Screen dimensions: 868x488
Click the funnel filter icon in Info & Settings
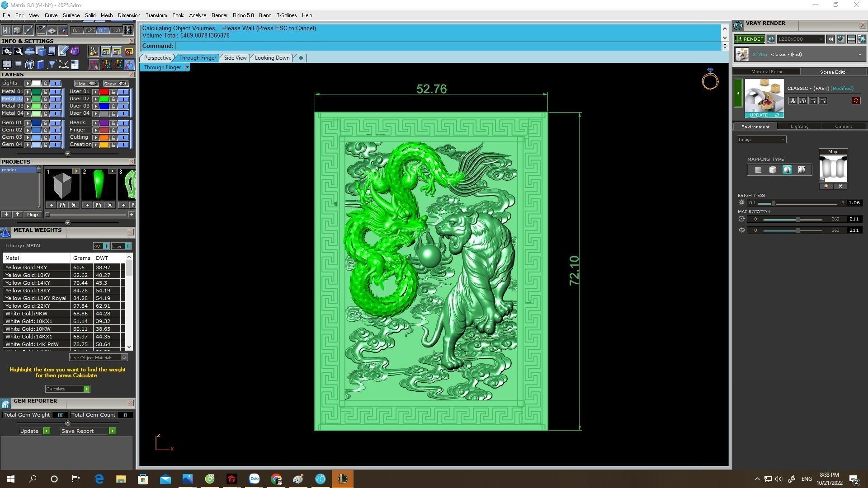[52, 65]
